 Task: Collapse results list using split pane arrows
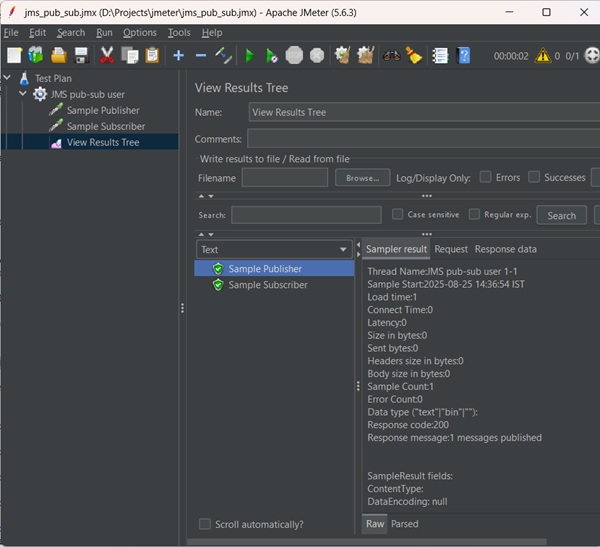[x=359, y=245]
